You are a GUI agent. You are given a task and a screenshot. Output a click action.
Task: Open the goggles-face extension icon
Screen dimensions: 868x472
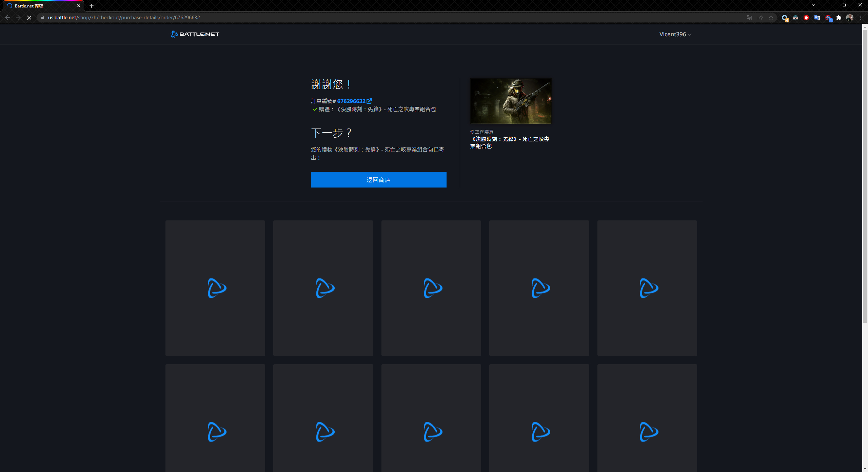tap(795, 18)
